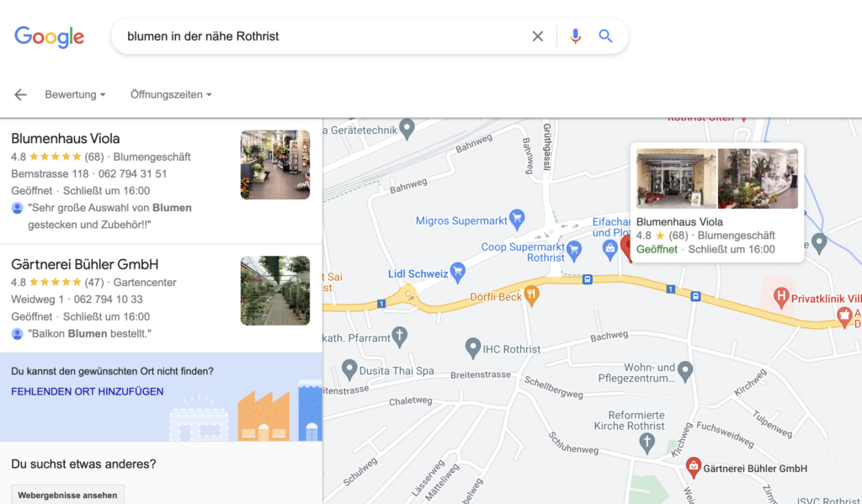Image resolution: width=862 pixels, height=504 pixels.
Task: Click the bus stop icon left of Privatklinik
Action: click(695, 296)
